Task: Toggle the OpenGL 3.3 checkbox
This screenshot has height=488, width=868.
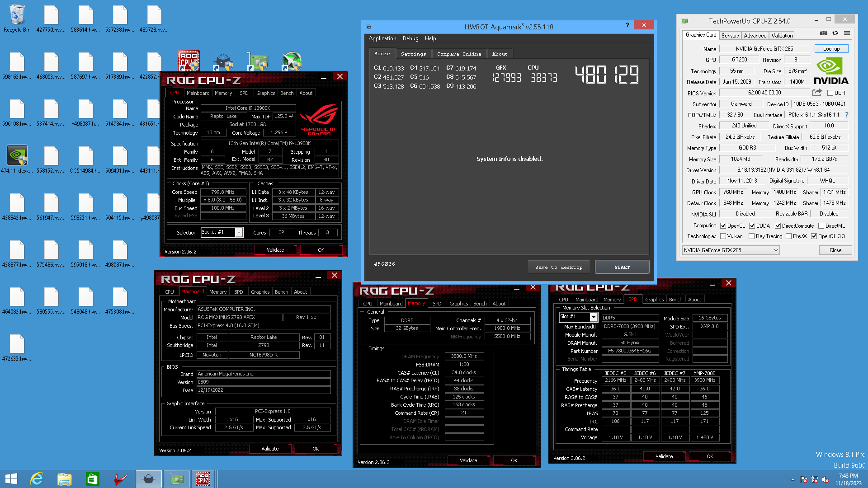Action: 814,236
